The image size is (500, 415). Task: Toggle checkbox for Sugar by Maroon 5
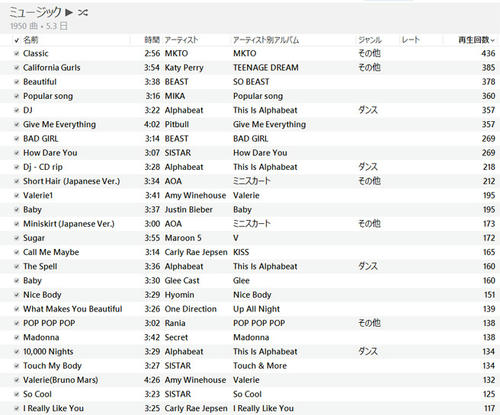(x=16, y=238)
